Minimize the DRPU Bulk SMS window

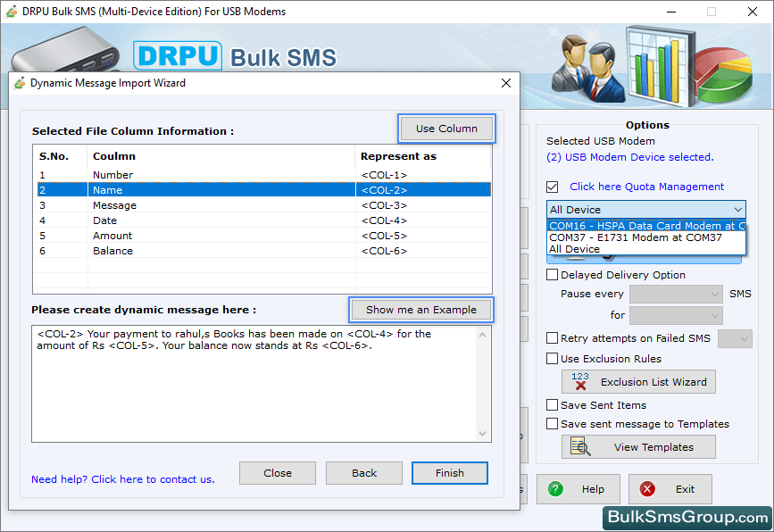(x=671, y=12)
